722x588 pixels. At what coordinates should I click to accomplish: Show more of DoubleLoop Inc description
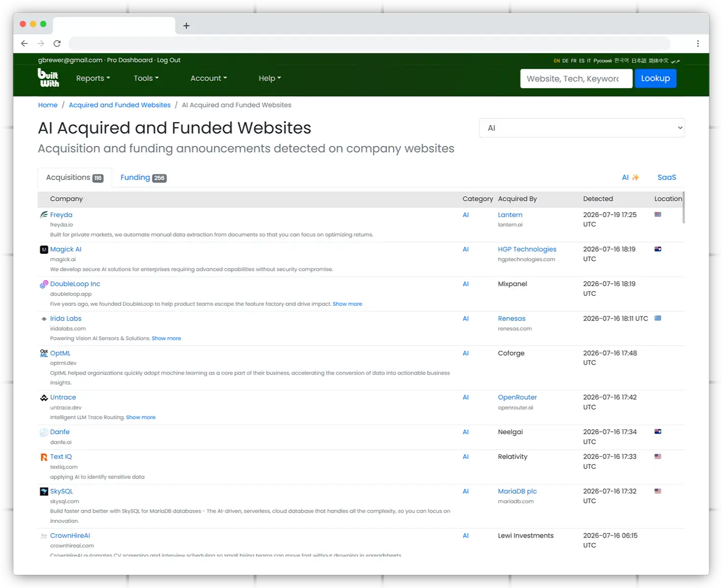[348, 304]
